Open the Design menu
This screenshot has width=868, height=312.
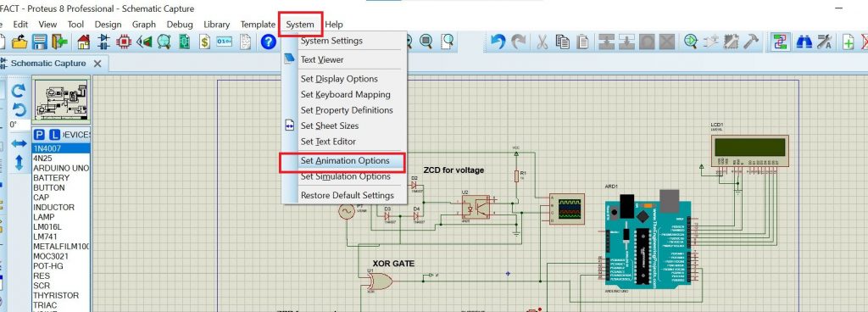(x=108, y=25)
